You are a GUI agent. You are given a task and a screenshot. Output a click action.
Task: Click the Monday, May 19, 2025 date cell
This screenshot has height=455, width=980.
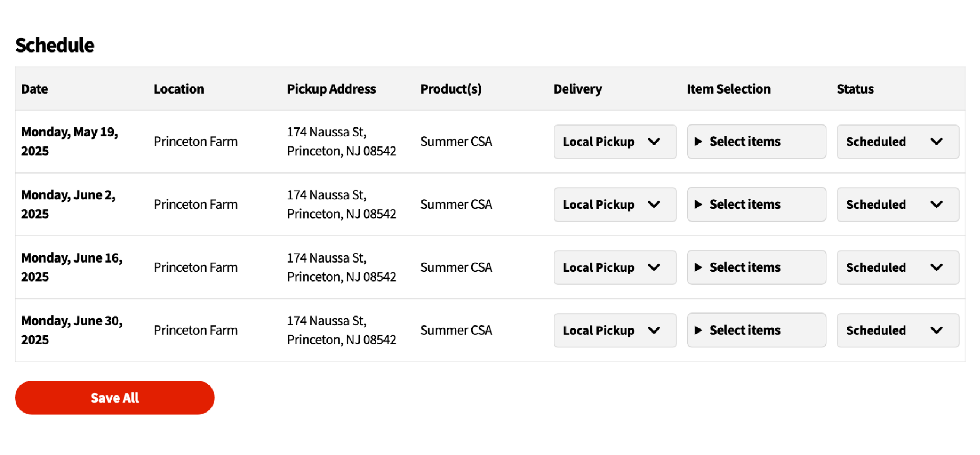[69, 141]
